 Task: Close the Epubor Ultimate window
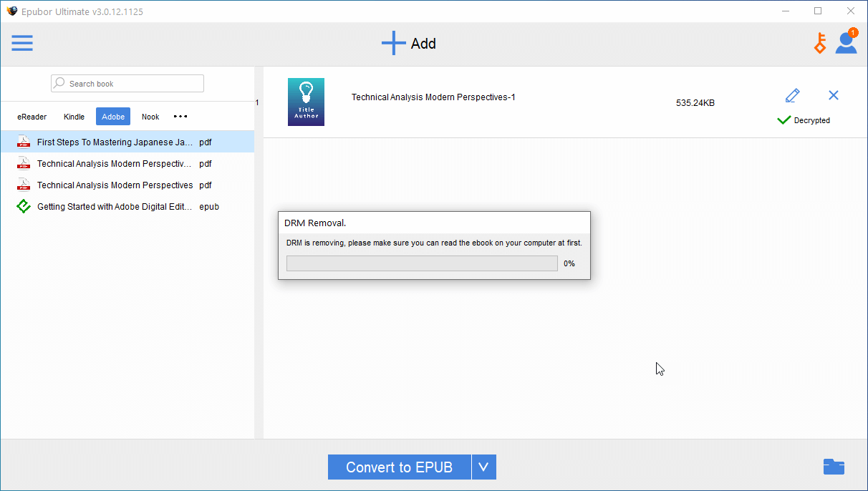[x=851, y=11]
